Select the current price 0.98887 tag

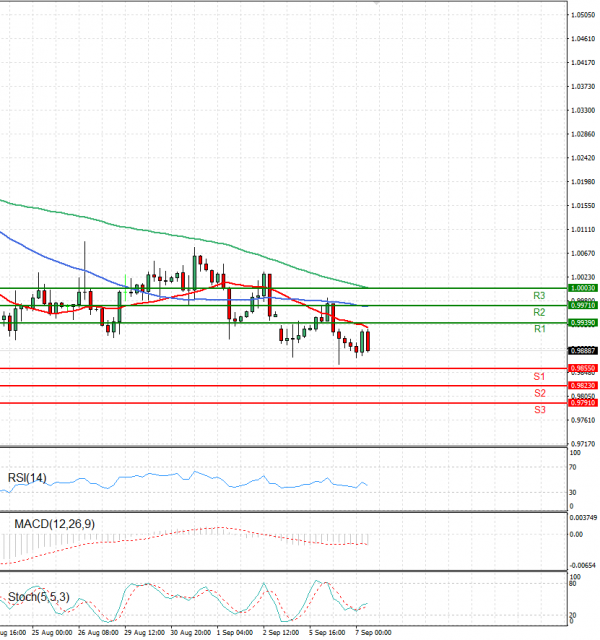click(583, 351)
